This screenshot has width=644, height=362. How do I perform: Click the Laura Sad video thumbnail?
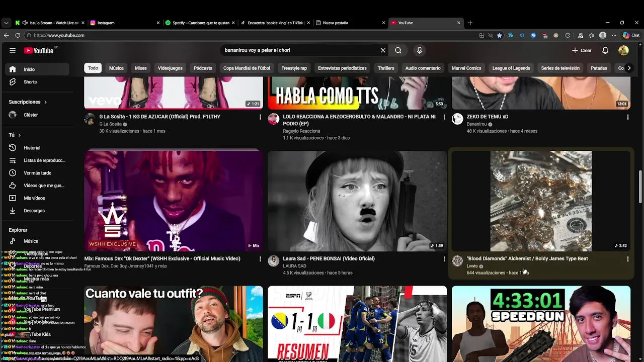[357, 201]
